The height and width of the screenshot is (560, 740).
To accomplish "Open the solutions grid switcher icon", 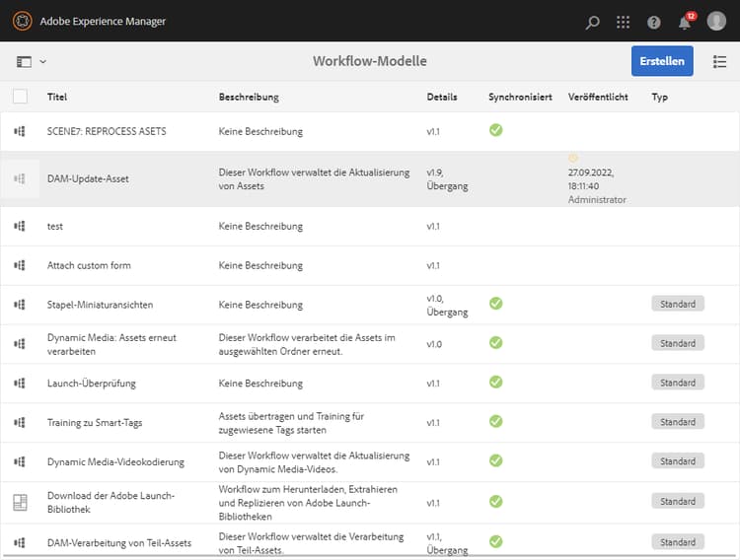I will pyautogui.click(x=623, y=22).
